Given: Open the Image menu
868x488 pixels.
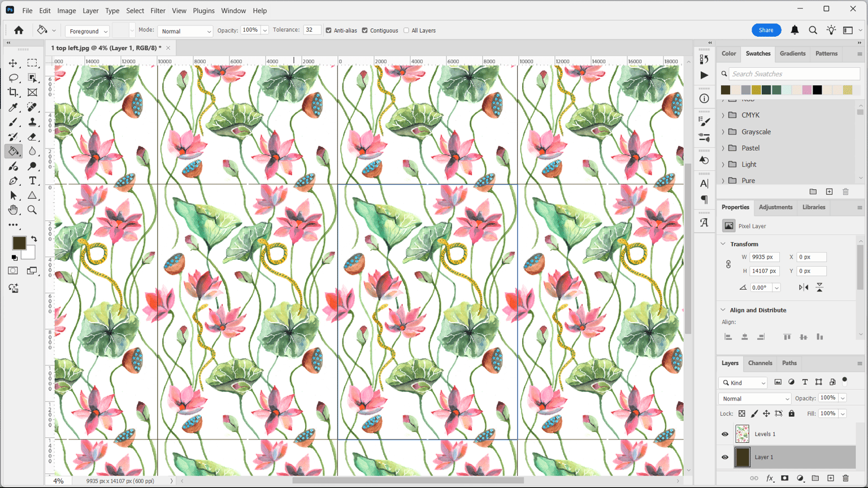Looking at the screenshot, I should (66, 11).
